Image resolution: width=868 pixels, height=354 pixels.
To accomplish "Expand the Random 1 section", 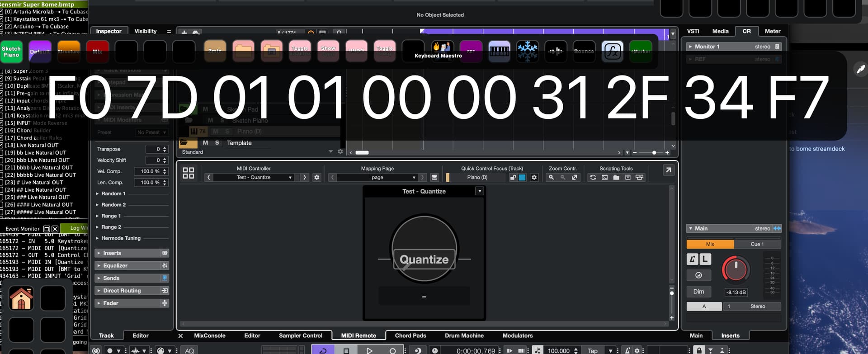I will (x=97, y=194).
